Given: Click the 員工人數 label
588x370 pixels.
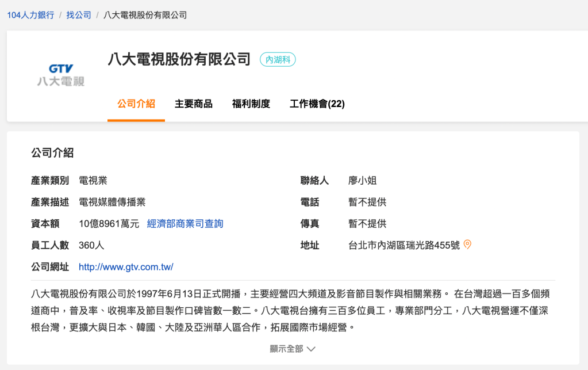Looking at the screenshot, I should click(50, 245).
